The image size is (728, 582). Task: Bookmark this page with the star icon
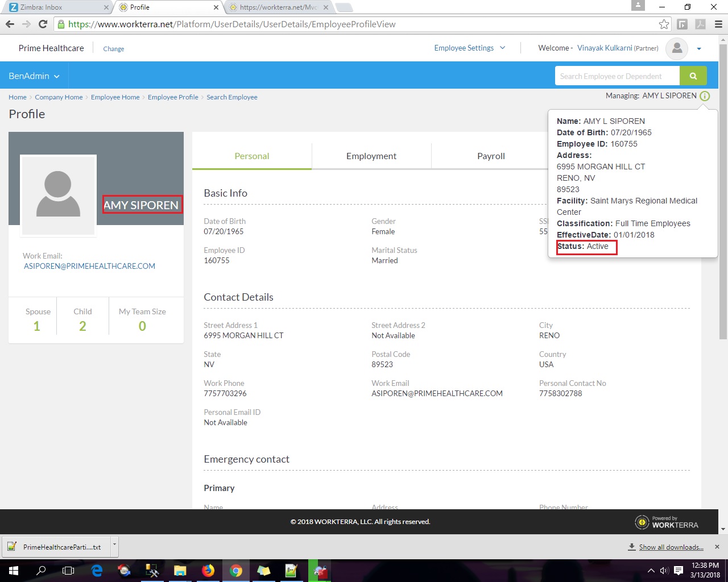click(664, 24)
